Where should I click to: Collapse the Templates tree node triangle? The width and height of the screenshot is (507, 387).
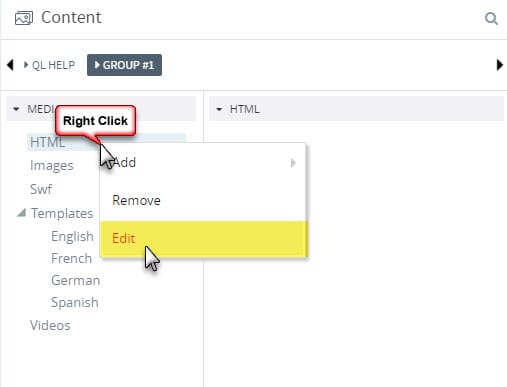22,213
